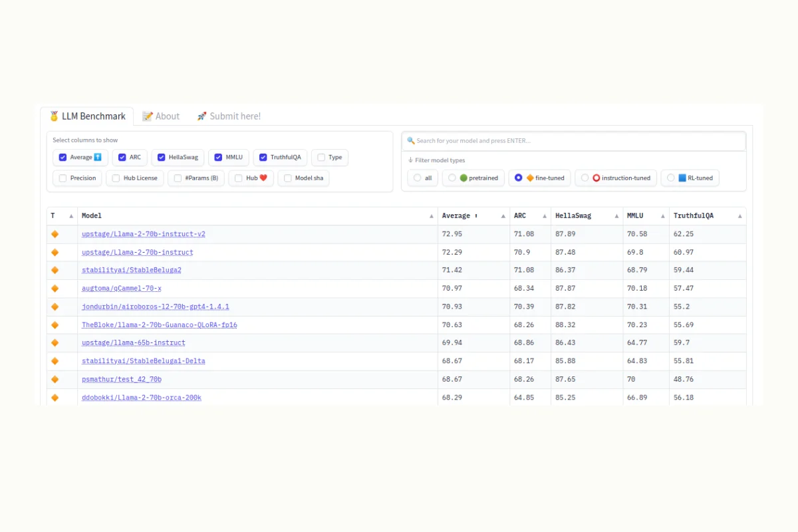Sort table by MMLU column arrow
The width and height of the screenshot is (798, 532).
click(x=663, y=216)
